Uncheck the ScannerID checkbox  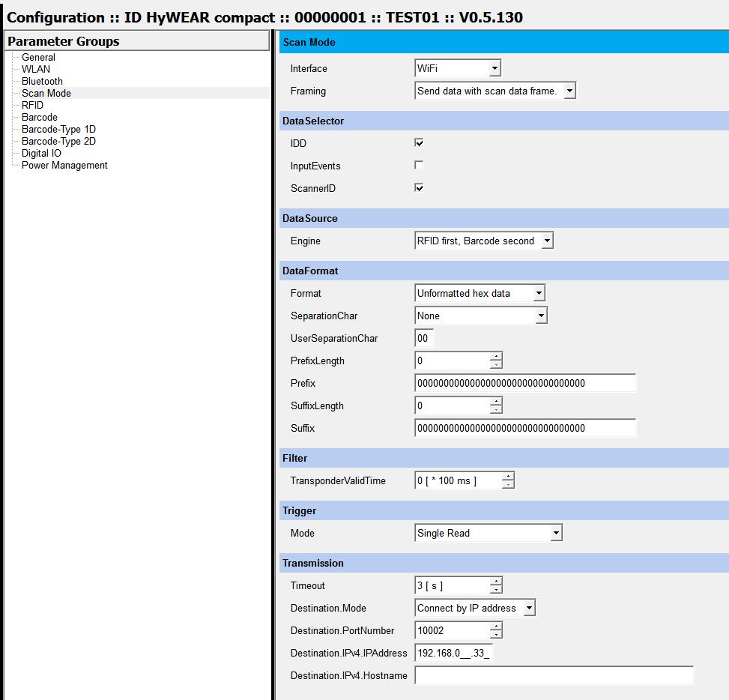tap(419, 187)
